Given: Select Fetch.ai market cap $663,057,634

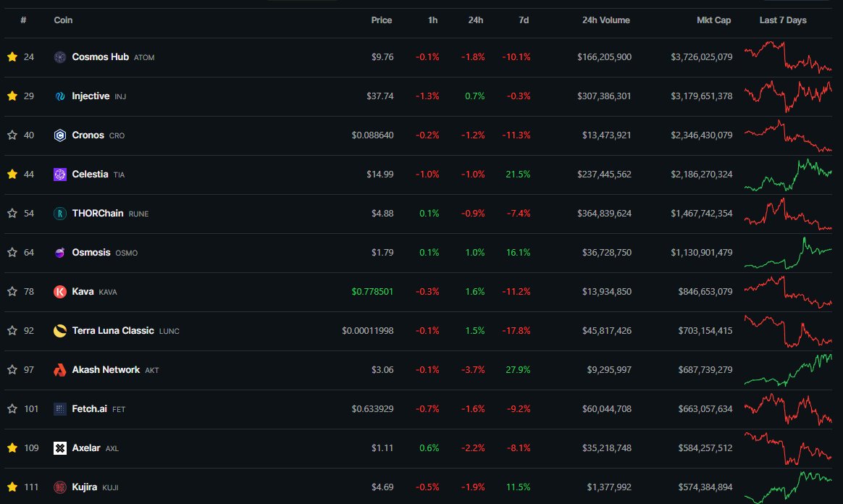Looking at the screenshot, I should point(705,409).
